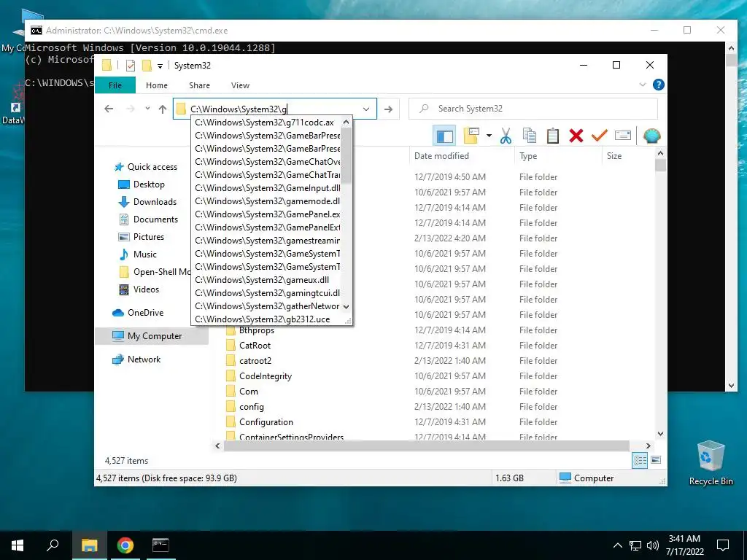This screenshot has width=747, height=560.
Task: Show hidden tray icons chevron
Action: [x=617, y=545]
